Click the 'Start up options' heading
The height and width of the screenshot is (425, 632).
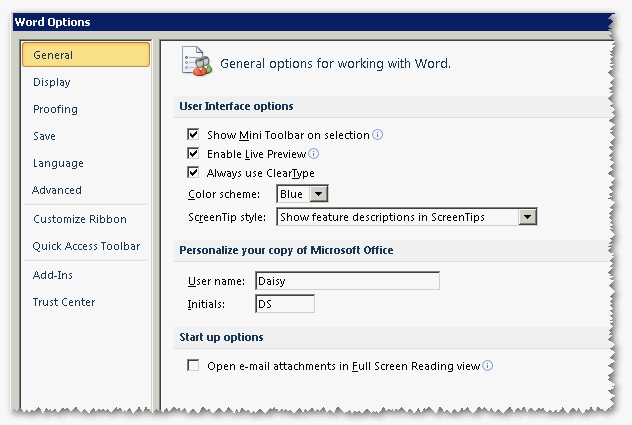(x=221, y=337)
